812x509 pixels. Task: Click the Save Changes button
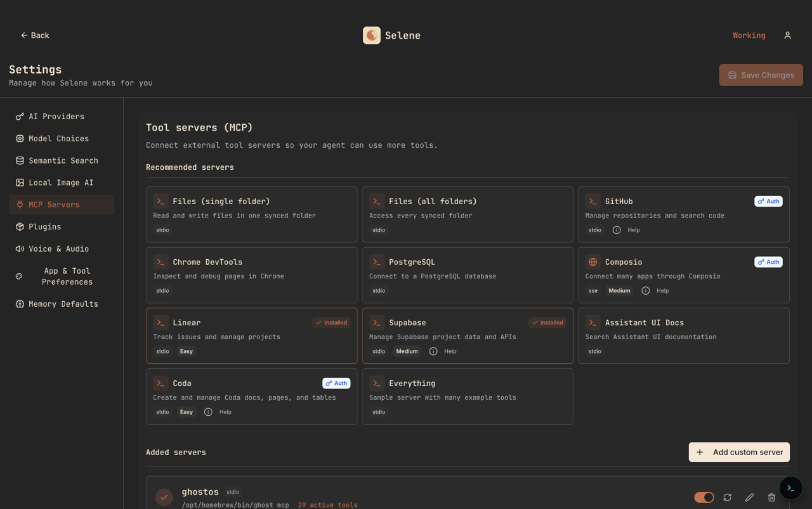coord(761,75)
